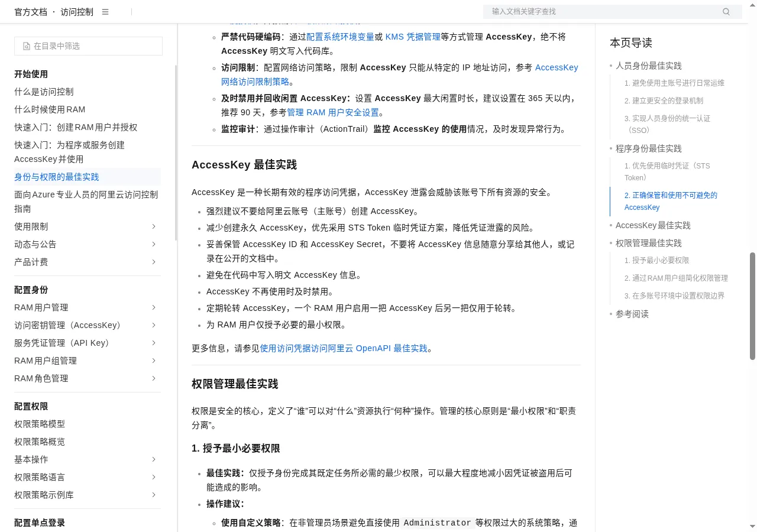This screenshot has height=532, width=757.
Task: Open 管理 RAM 用户安全设置 link
Action: coord(333,112)
